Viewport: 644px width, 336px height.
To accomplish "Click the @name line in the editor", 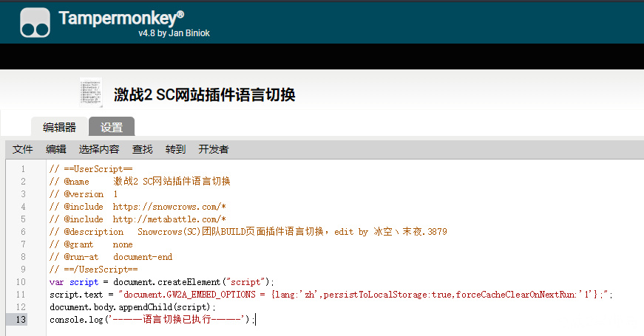I will 140,182.
